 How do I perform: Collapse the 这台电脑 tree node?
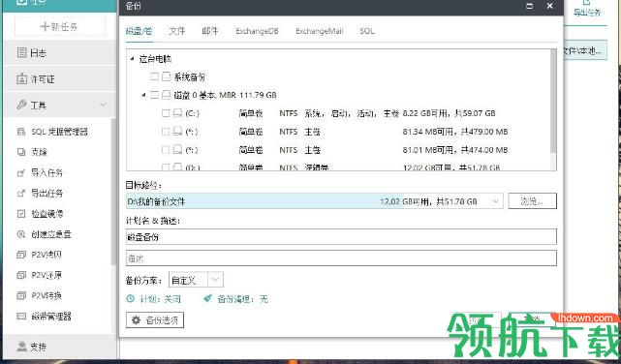tap(132, 59)
